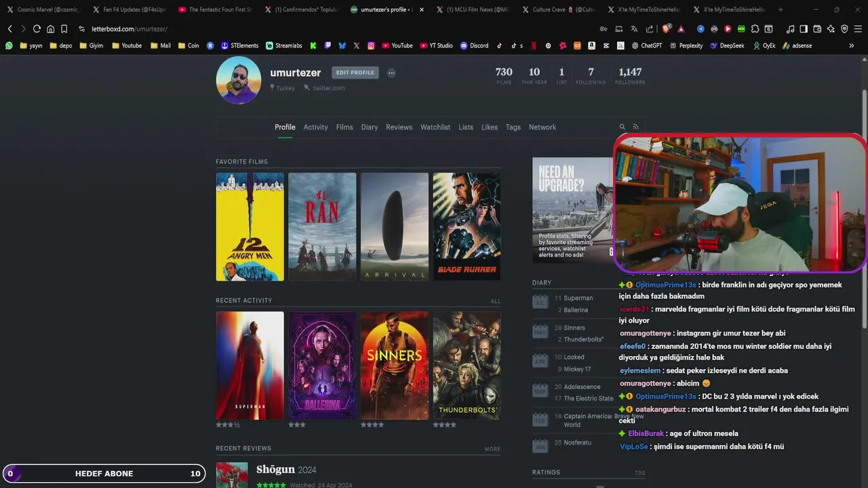Viewport: 868px width, 488px height.
Task: Go back using the browser back arrow
Action: (x=9, y=29)
